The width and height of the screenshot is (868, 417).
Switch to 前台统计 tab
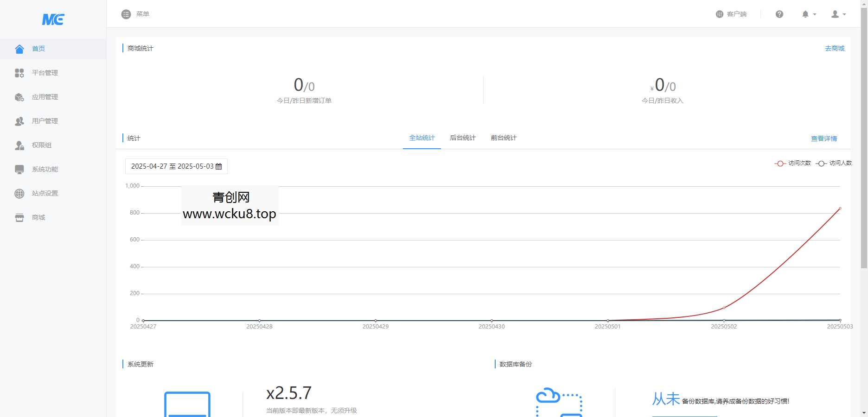[504, 138]
